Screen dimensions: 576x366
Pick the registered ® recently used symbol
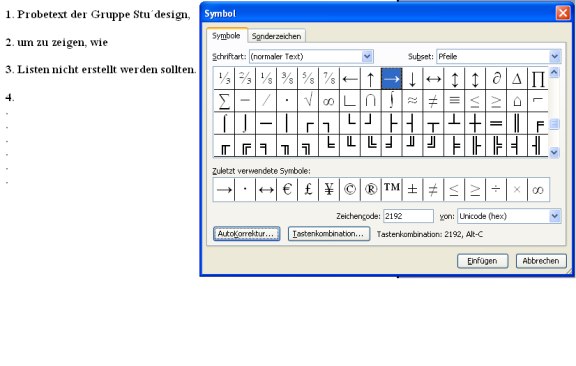click(371, 190)
